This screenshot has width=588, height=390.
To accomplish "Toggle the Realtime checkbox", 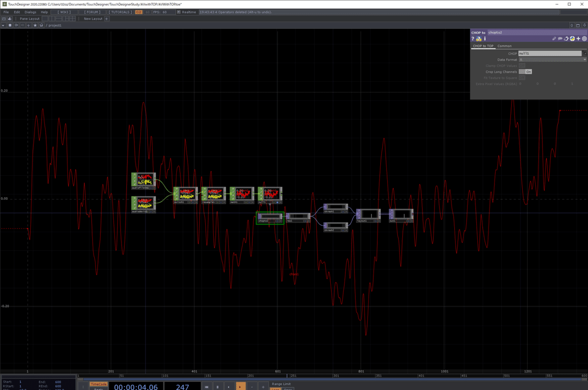I will tap(179, 12).
